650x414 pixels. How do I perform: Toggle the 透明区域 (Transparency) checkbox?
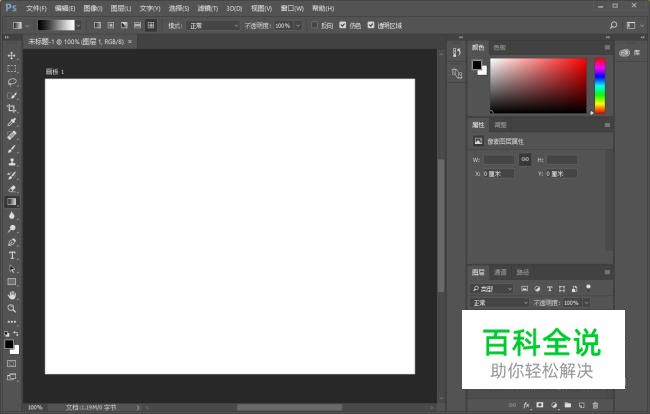371,25
